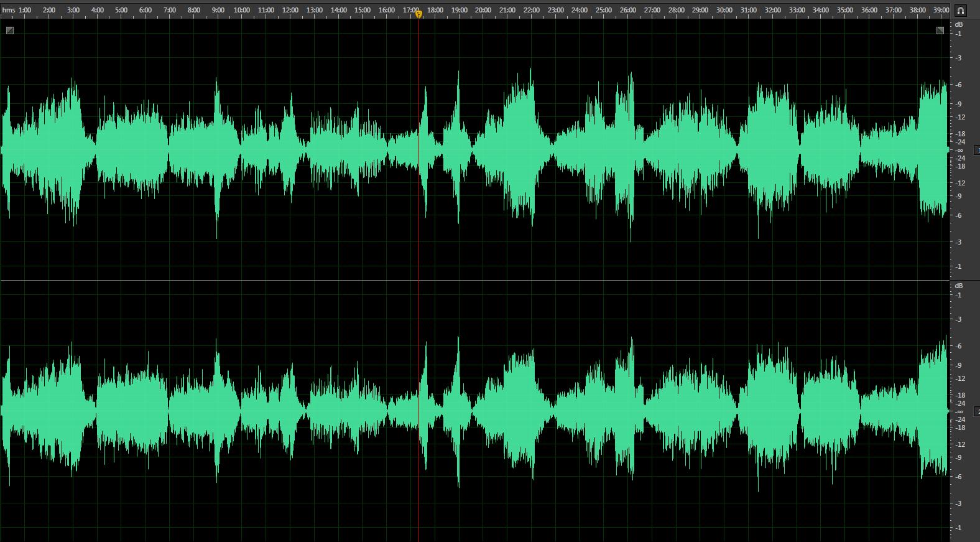Click the dB label of the bottom channel scale
980x542 pixels.
[x=958, y=286]
